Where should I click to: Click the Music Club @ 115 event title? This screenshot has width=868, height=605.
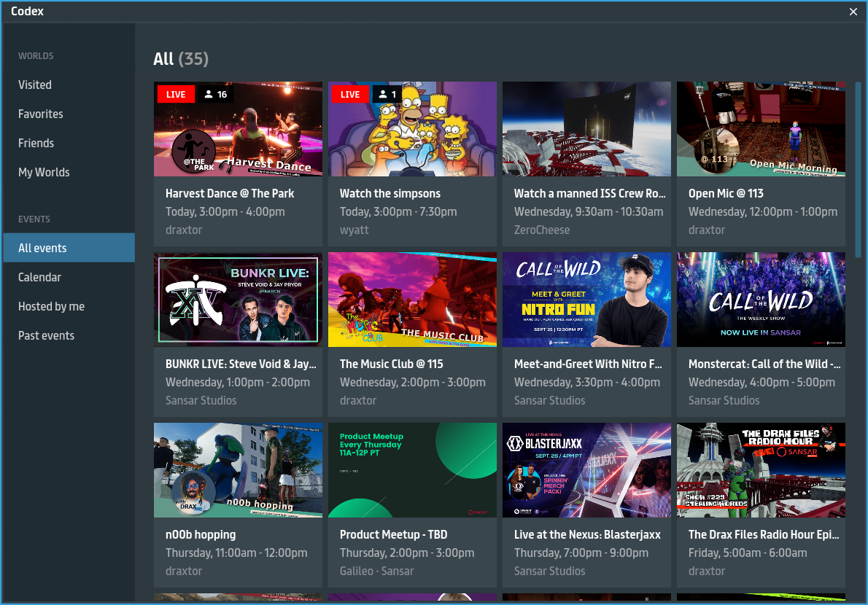pos(391,364)
